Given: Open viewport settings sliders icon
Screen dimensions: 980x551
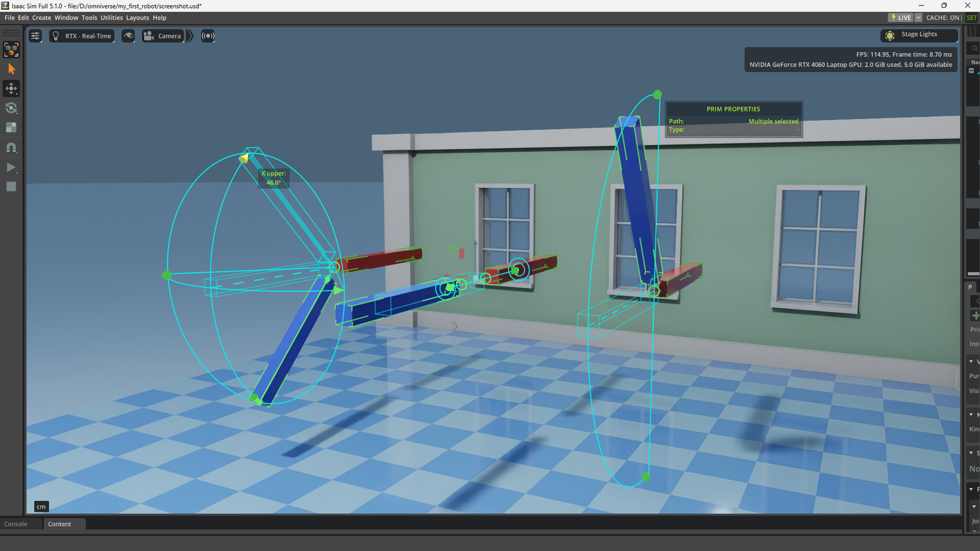Looking at the screenshot, I should click(x=36, y=36).
